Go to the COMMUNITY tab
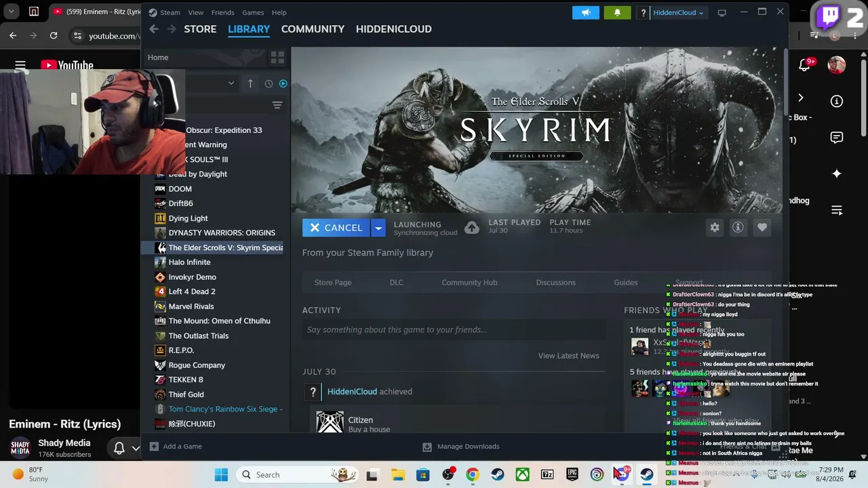This screenshot has width=868, height=488. (x=313, y=29)
